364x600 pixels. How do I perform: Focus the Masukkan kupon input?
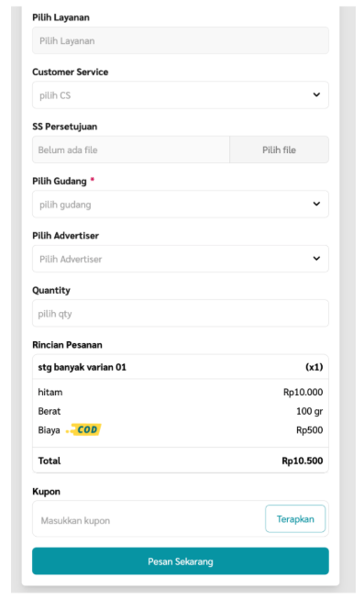149,520
